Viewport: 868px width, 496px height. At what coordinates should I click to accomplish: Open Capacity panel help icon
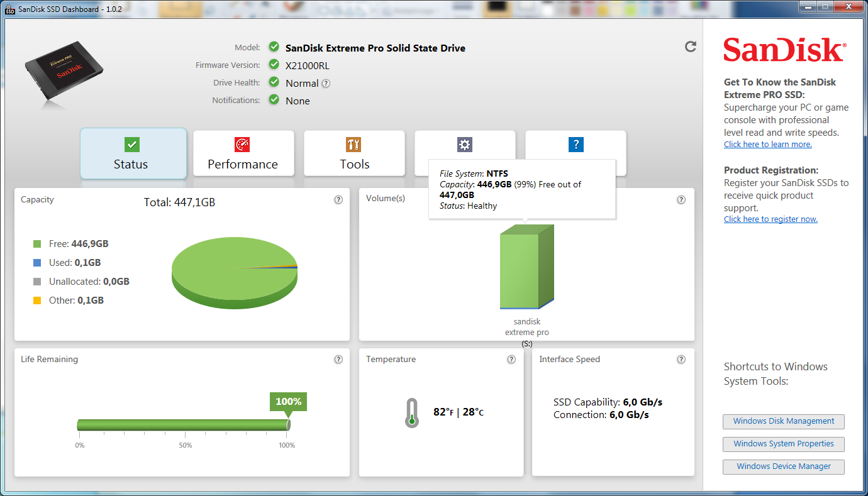(338, 199)
